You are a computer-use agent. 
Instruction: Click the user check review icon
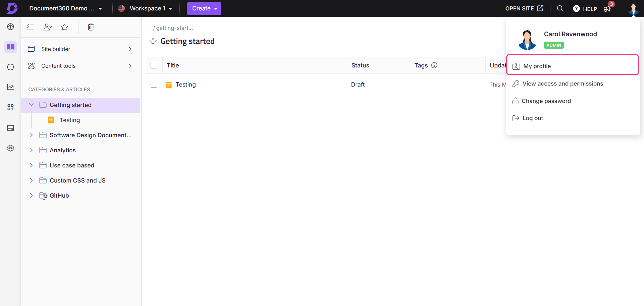[48, 27]
